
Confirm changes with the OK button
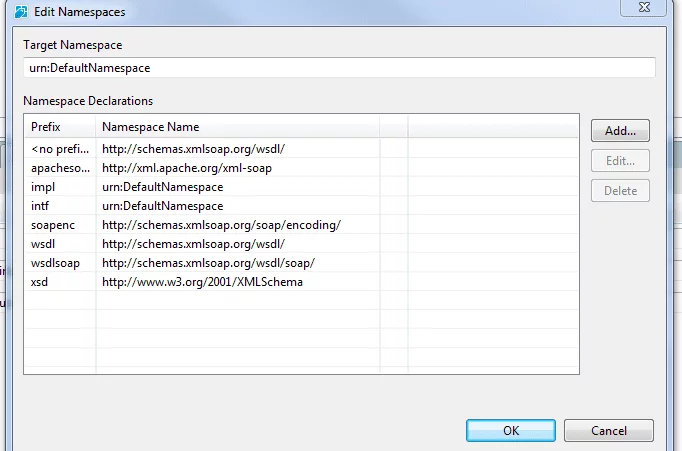(x=510, y=431)
